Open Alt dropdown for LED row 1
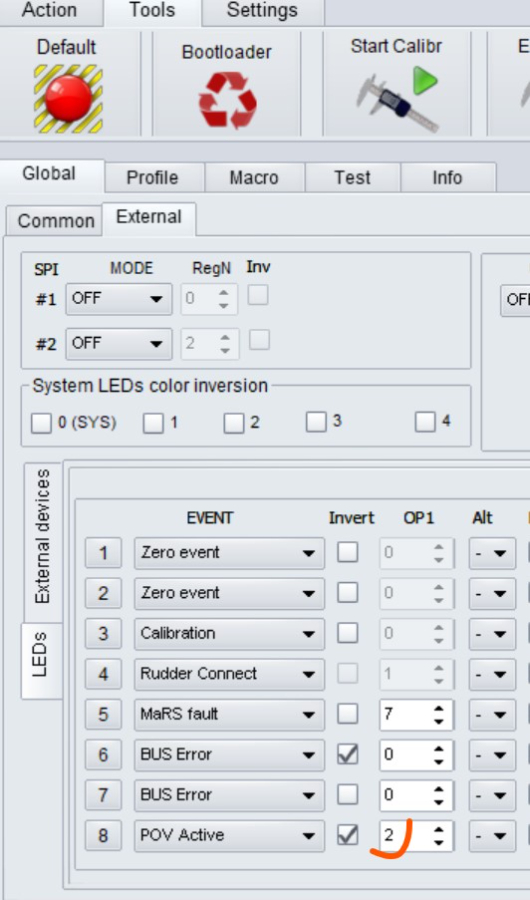 [x=492, y=553]
